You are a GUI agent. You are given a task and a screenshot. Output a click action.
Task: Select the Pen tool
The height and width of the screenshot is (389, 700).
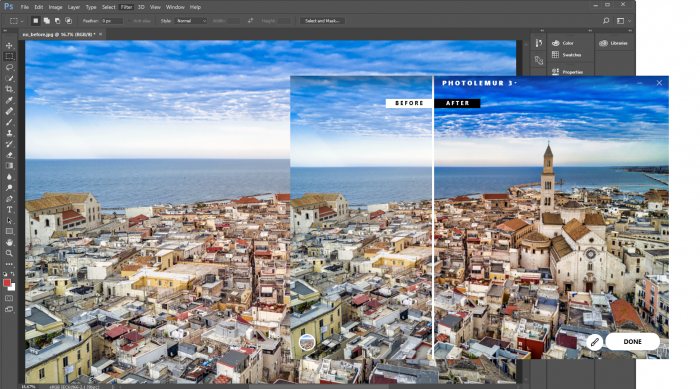click(9, 199)
